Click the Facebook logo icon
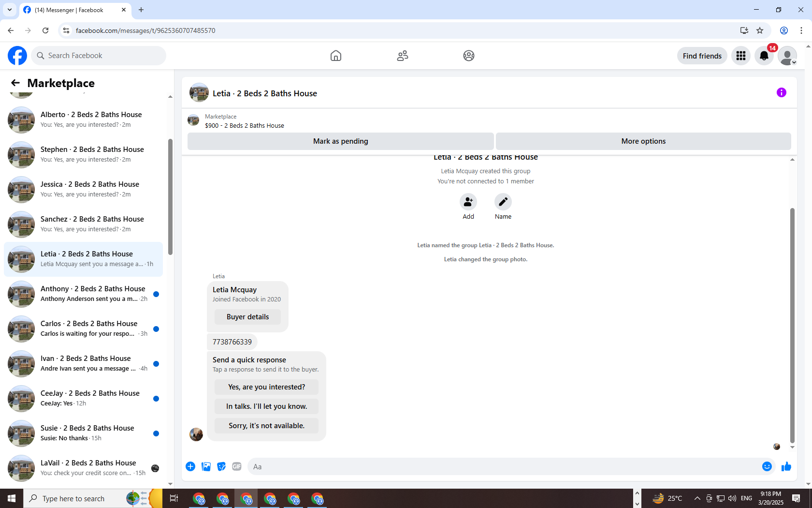The image size is (812, 508). click(17, 56)
